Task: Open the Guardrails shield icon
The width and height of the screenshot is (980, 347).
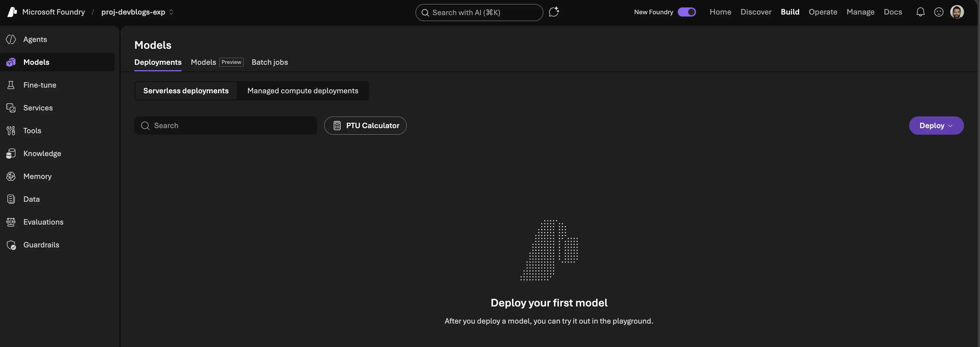Action: [x=11, y=245]
